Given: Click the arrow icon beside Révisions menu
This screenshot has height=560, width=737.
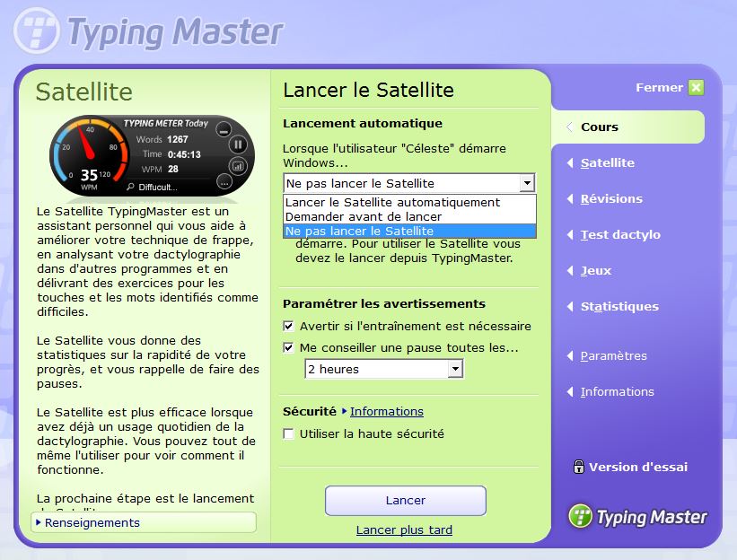Looking at the screenshot, I should pos(570,198).
